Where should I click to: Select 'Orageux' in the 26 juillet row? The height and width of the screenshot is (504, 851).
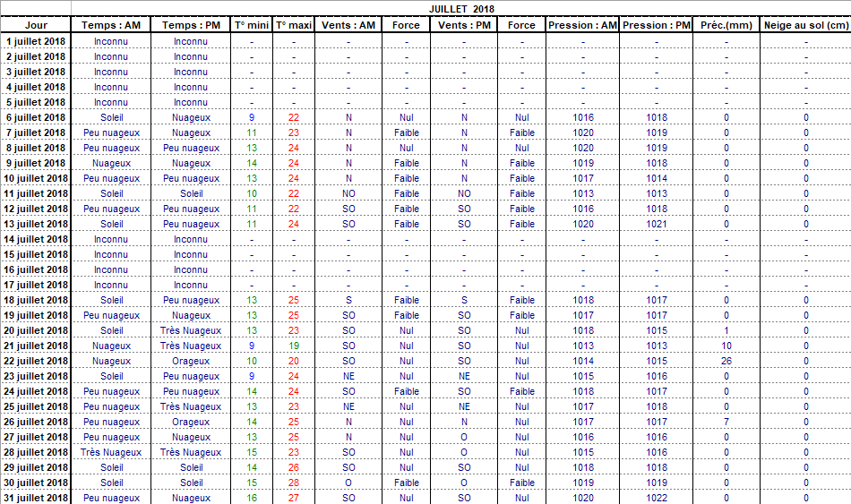click(x=191, y=422)
